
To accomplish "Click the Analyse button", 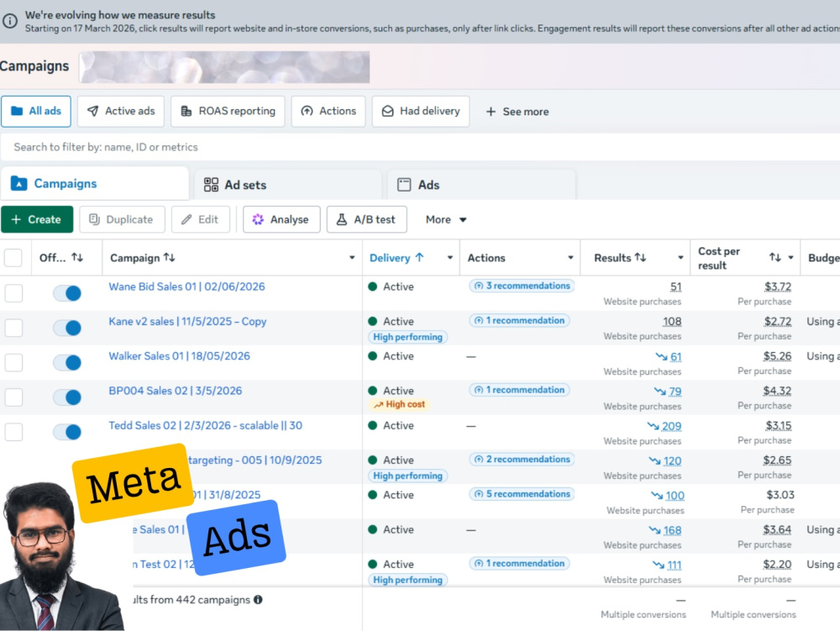I will (281, 219).
